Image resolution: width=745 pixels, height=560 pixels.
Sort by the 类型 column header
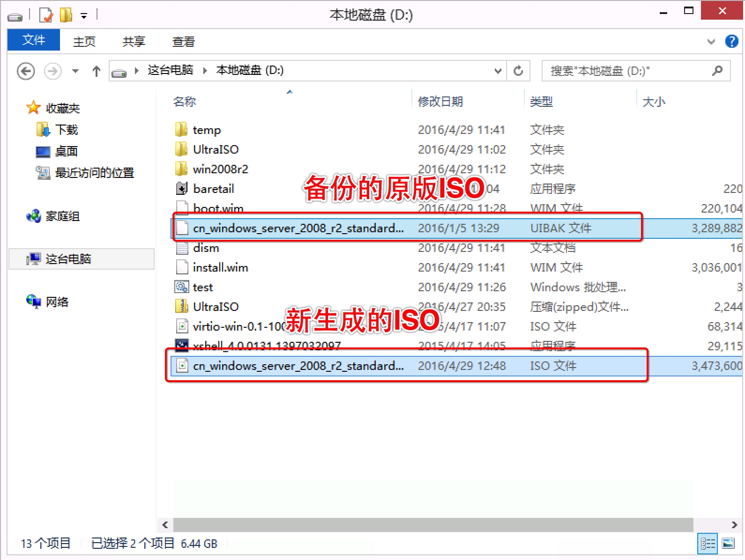[541, 102]
